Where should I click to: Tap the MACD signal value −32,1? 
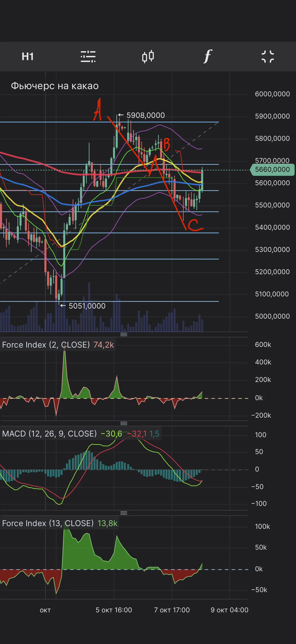click(x=137, y=434)
